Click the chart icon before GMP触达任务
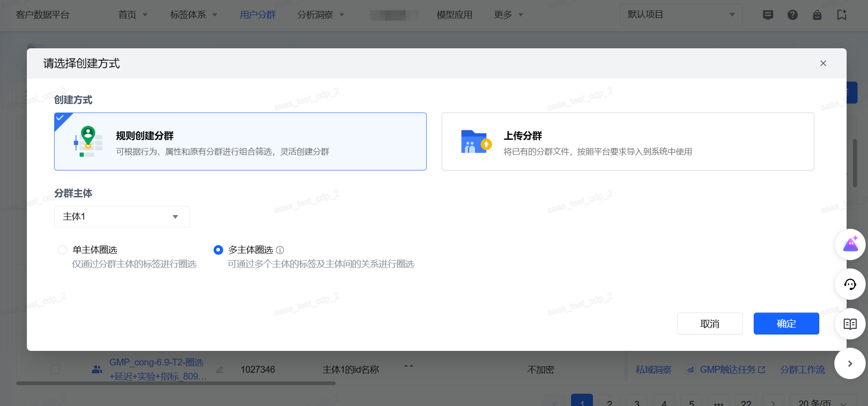The image size is (868, 406). pos(690,370)
